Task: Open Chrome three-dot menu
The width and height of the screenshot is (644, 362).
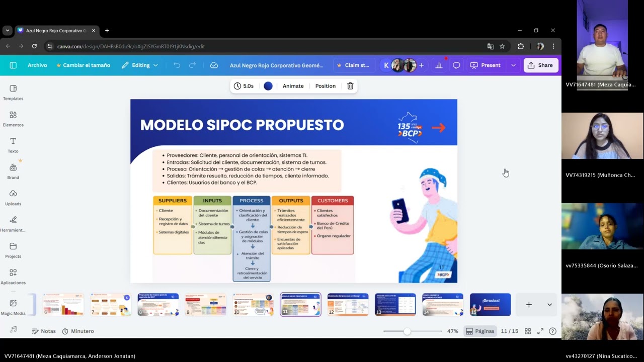Action: (553, 46)
